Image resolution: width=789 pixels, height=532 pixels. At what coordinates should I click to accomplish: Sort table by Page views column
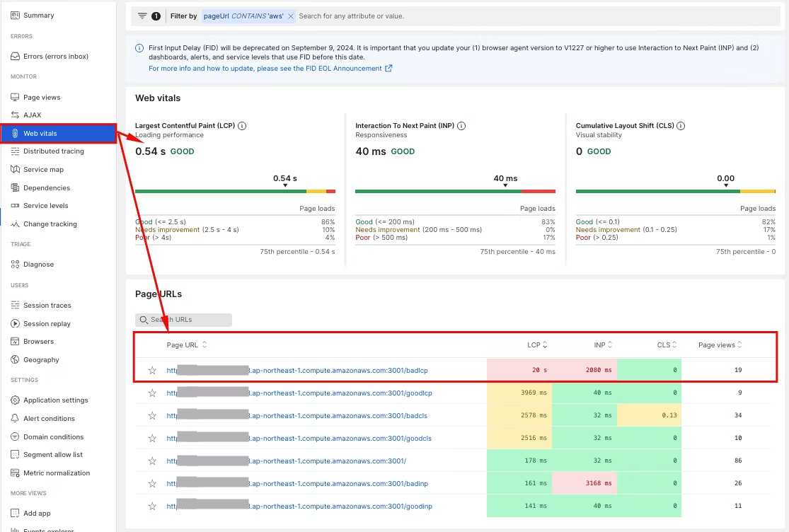(x=720, y=345)
